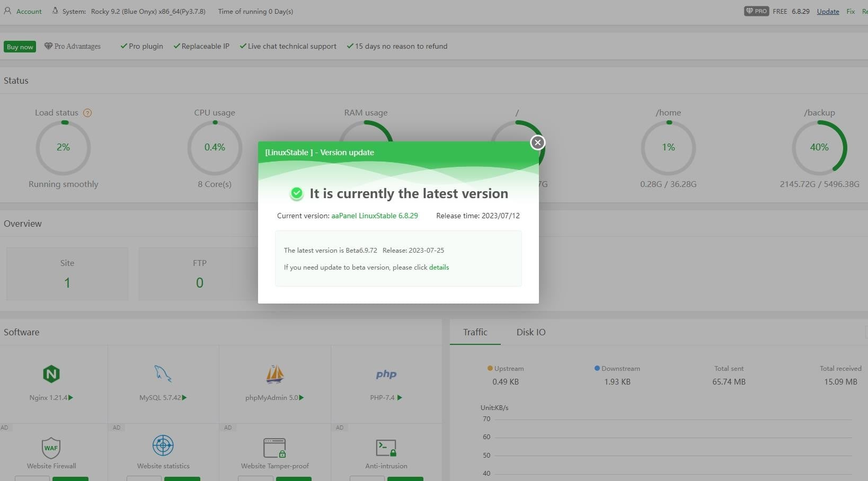Click the PHP logo icon
868x481 pixels.
pyautogui.click(x=386, y=374)
